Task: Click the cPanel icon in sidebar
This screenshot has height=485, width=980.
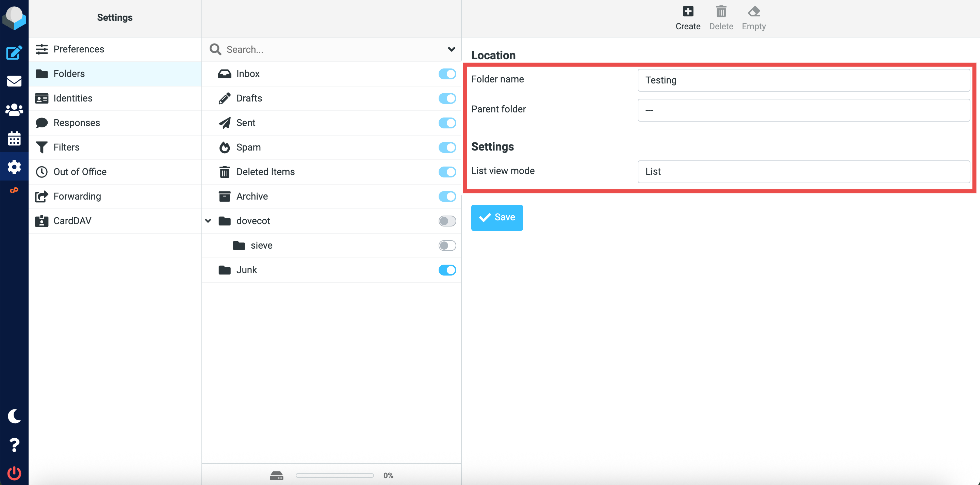Action: pos(14,190)
